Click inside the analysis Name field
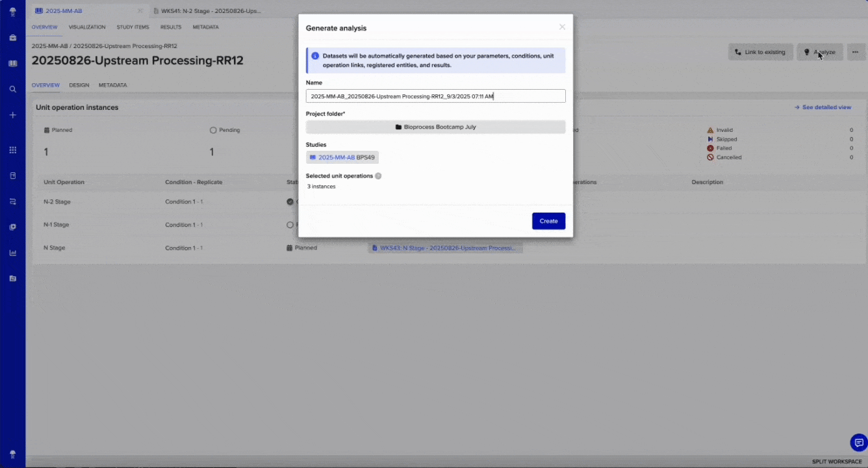868x468 pixels. (x=435, y=96)
